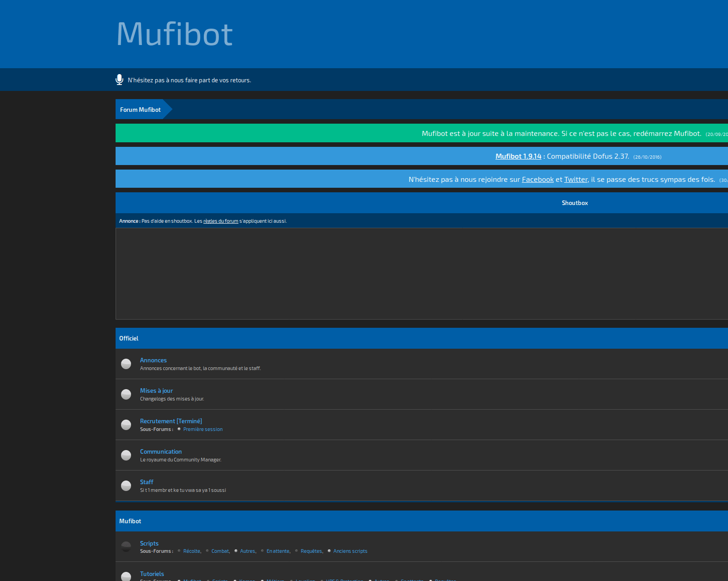Open the Autres subforum under Scripts

pyautogui.click(x=248, y=551)
